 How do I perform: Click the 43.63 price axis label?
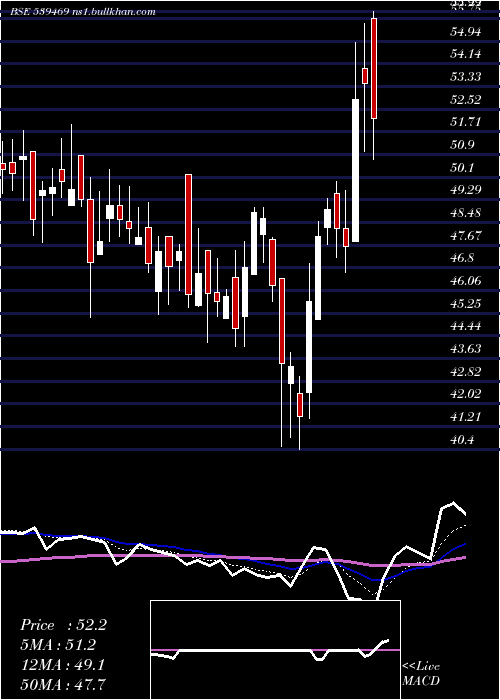[x=466, y=349]
